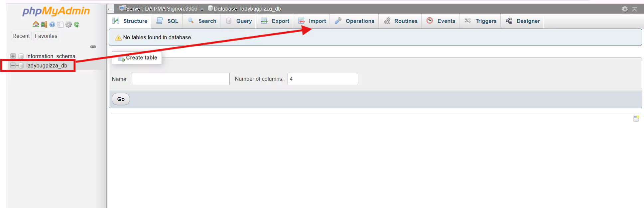Reload the navigation panel green arrow
The width and height of the screenshot is (644, 208).
click(x=76, y=24)
